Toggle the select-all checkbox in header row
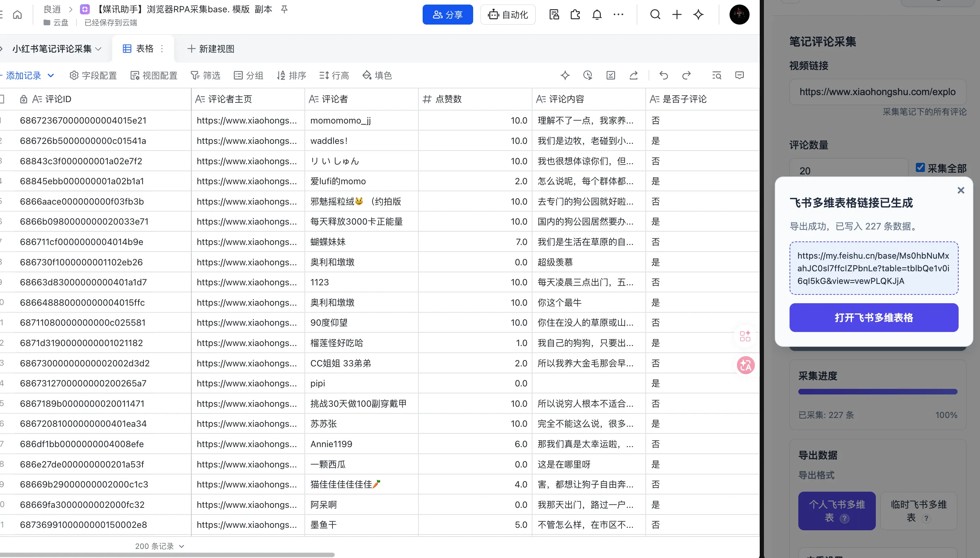Screen dimensions: 980x558 click(x=1, y=99)
